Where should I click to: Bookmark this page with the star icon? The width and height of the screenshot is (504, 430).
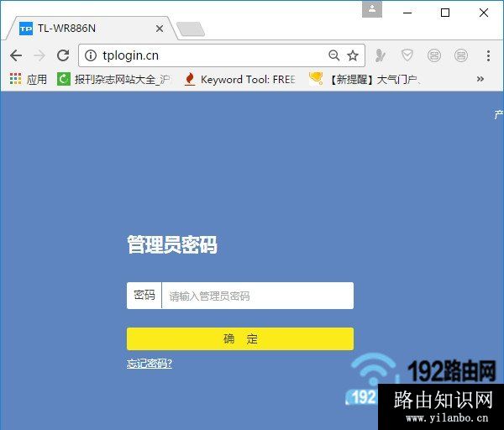[x=353, y=55]
